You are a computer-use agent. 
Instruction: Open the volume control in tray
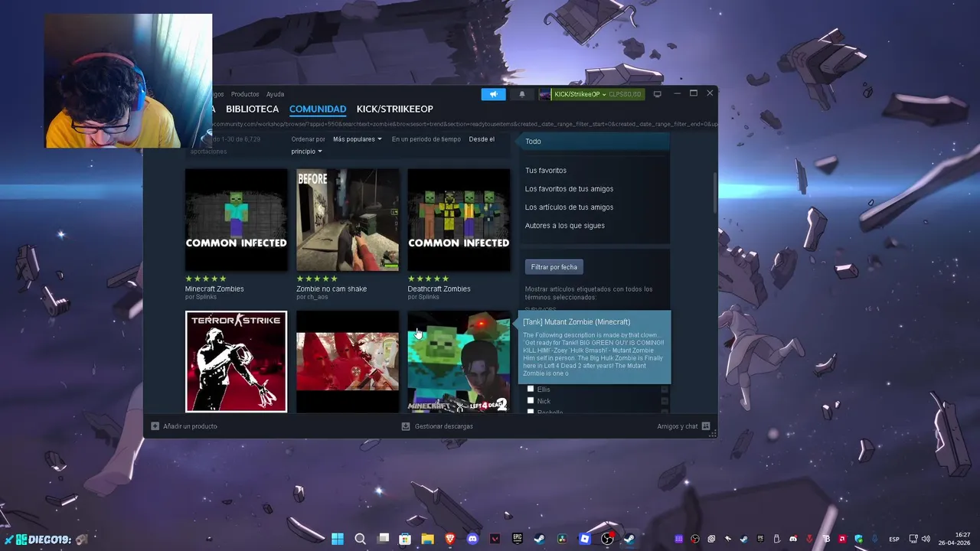tap(926, 539)
